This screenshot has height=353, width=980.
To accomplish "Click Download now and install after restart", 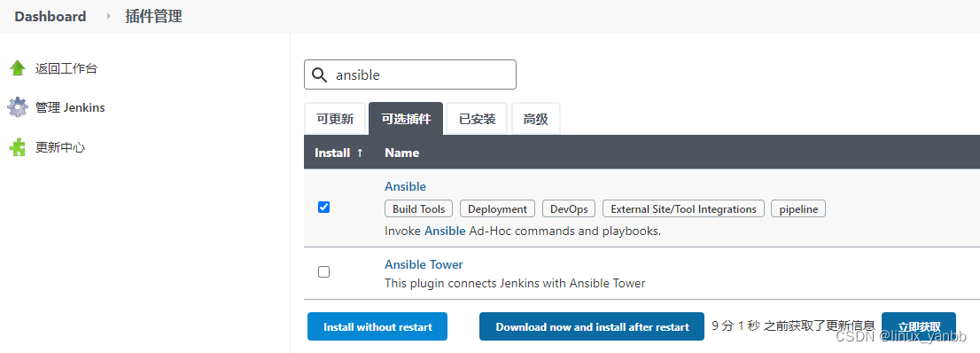I will pyautogui.click(x=592, y=326).
